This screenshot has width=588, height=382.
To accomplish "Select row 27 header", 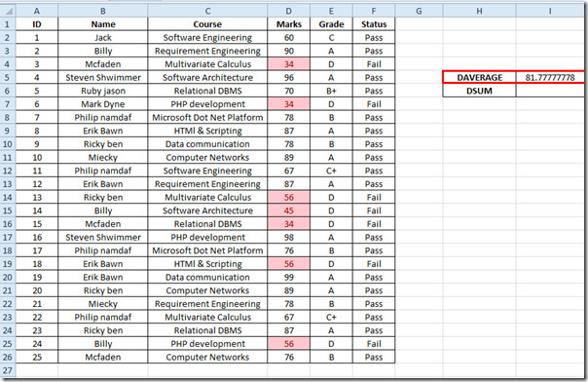I will point(8,370).
